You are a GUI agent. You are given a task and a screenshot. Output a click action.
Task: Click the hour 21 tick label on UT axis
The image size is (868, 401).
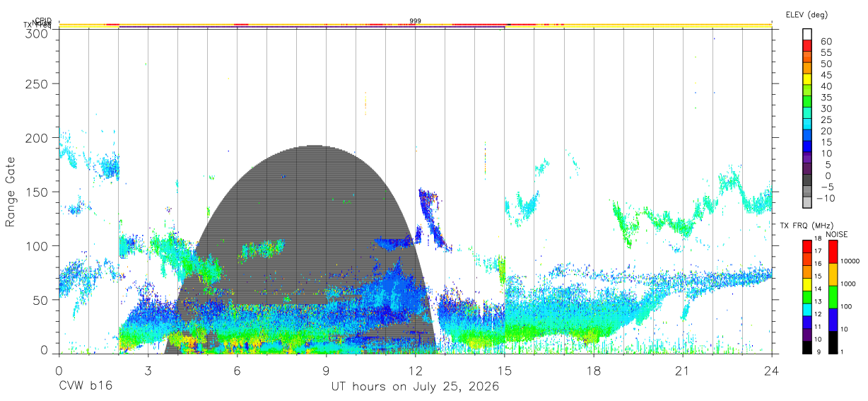682,370
